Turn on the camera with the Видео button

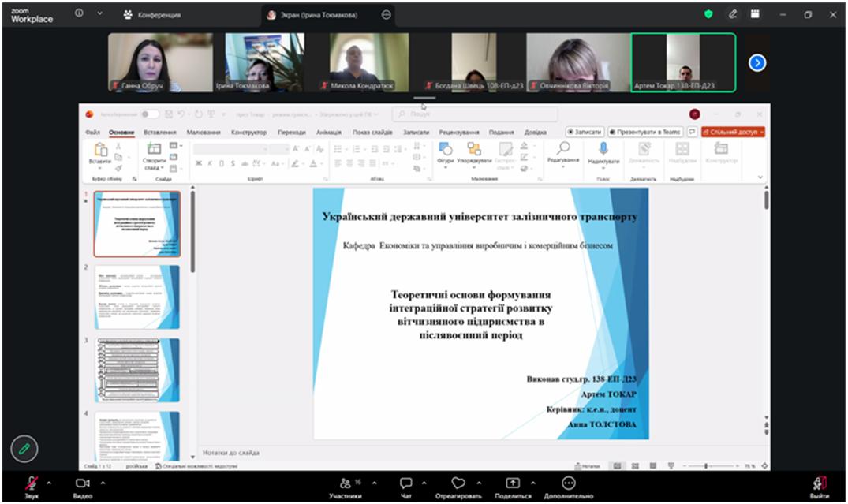coord(82,483)
